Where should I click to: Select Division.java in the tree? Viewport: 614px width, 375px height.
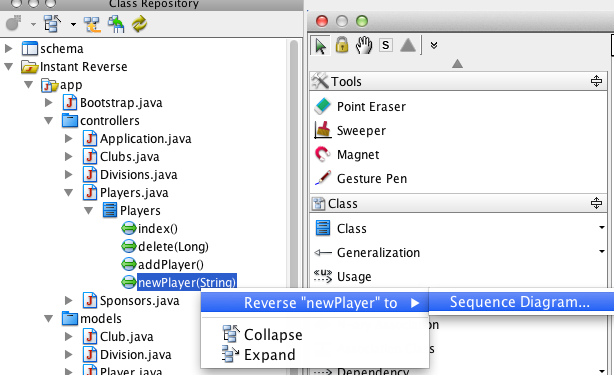point(127,355)
